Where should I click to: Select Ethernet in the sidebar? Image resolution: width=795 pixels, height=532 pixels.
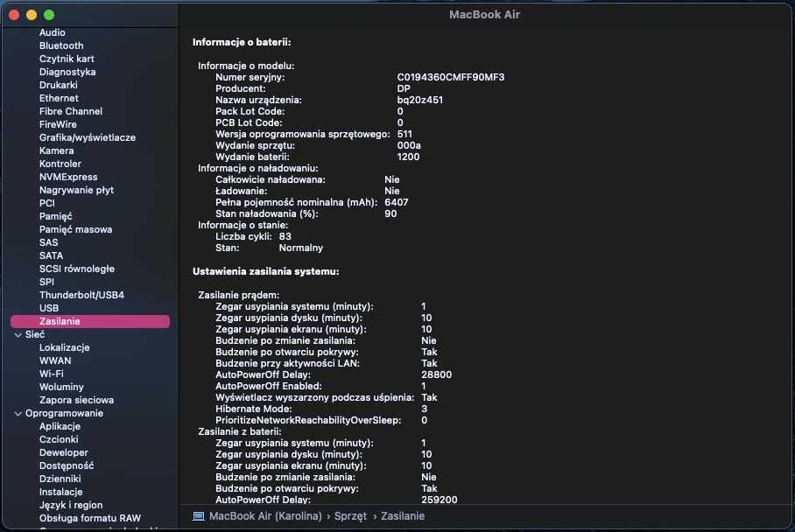tap(59, 98)
